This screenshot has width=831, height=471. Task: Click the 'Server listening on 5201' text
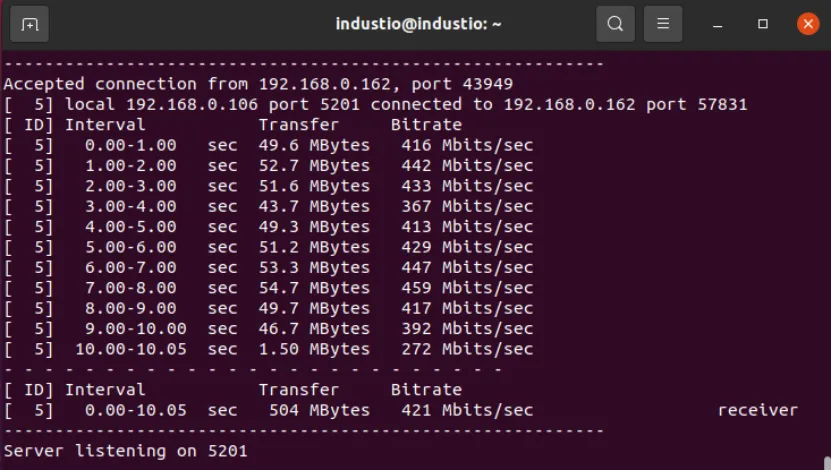pos(125,451)
